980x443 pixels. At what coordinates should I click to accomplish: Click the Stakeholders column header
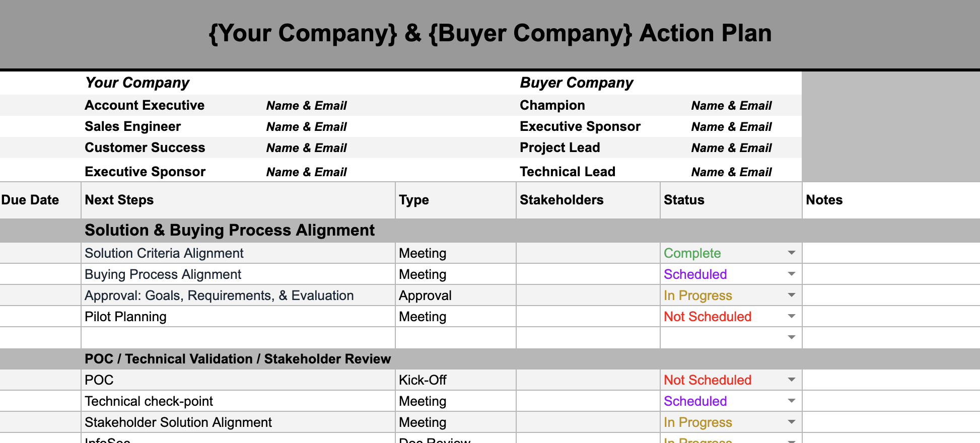tap(562, 200)
